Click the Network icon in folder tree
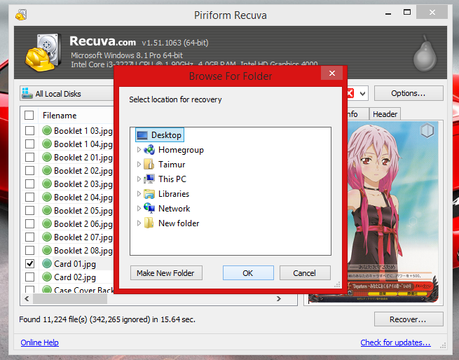The height and width of the screenshot is (360, 459). tap(149, 208)
